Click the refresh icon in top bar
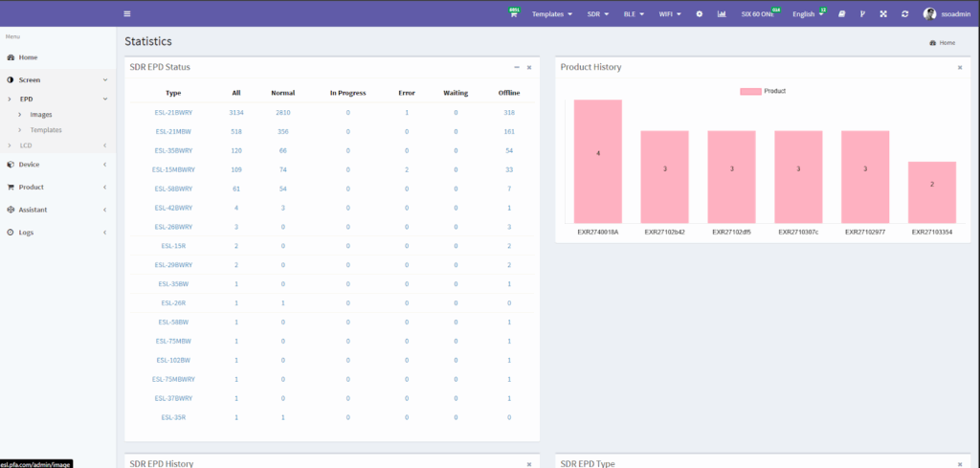 pyautogui.click(x=904, y=14)
